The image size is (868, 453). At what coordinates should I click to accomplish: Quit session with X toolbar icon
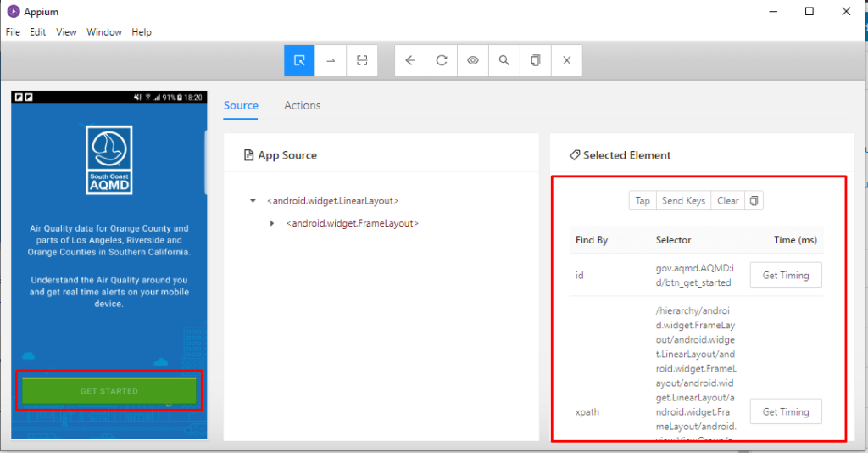[x=566, y=60]
